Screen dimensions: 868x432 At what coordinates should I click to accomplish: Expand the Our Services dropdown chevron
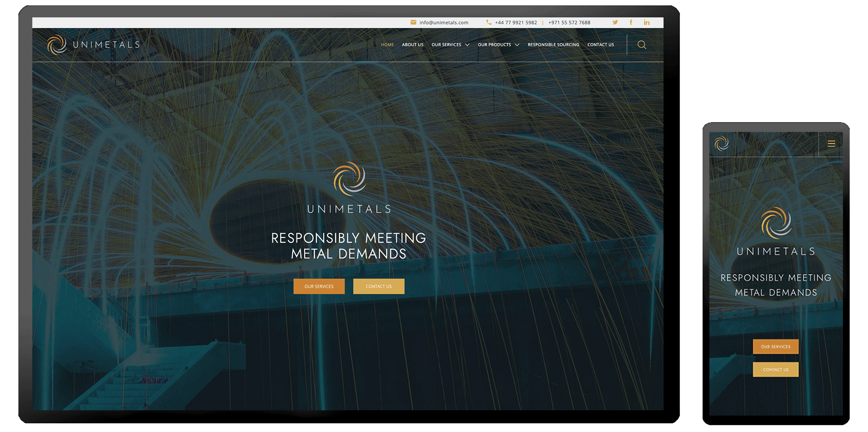[x=467, y=45]
